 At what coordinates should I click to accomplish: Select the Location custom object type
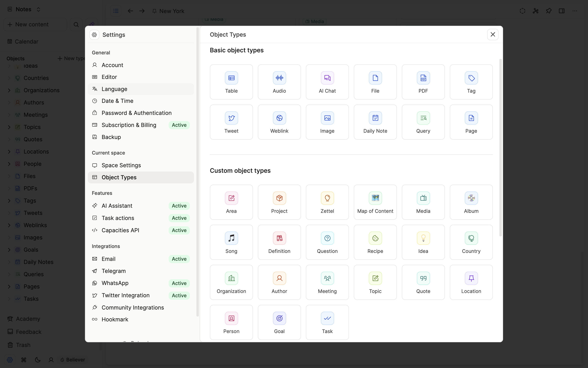pos(471,282)
